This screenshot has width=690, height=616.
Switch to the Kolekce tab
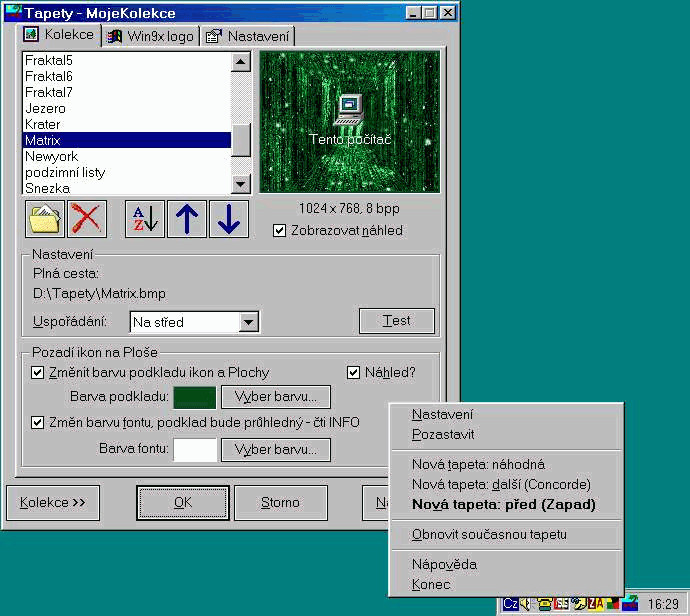(61, 35)
